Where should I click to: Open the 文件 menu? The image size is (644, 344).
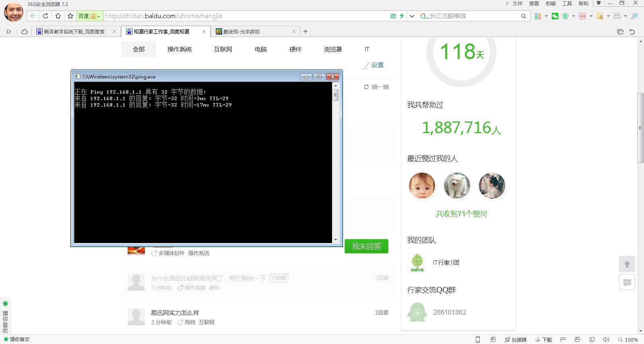tap(517, 4)
